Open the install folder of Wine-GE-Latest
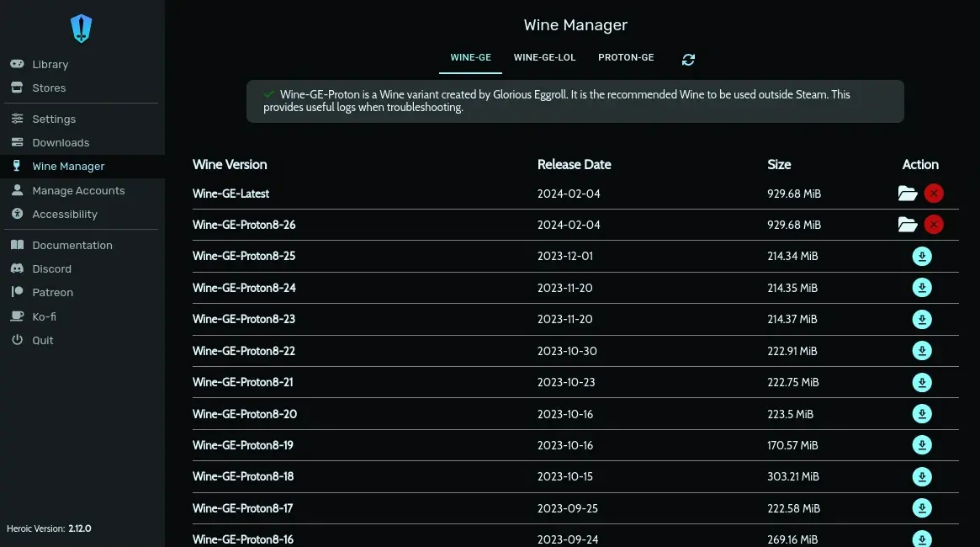980x547 pixels. [x=908, y=193]
